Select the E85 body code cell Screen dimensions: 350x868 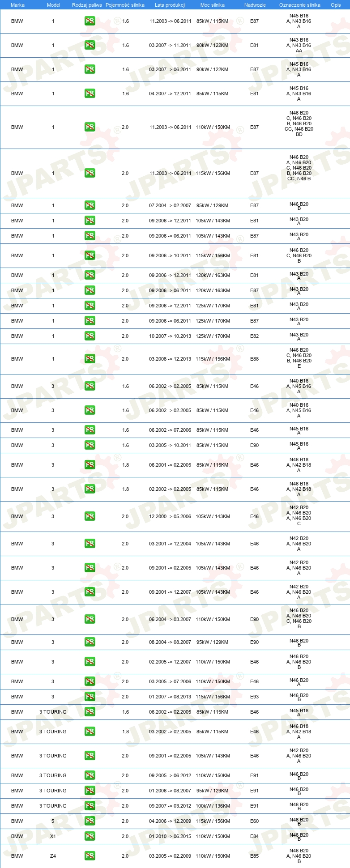click(x=254, y=856)
